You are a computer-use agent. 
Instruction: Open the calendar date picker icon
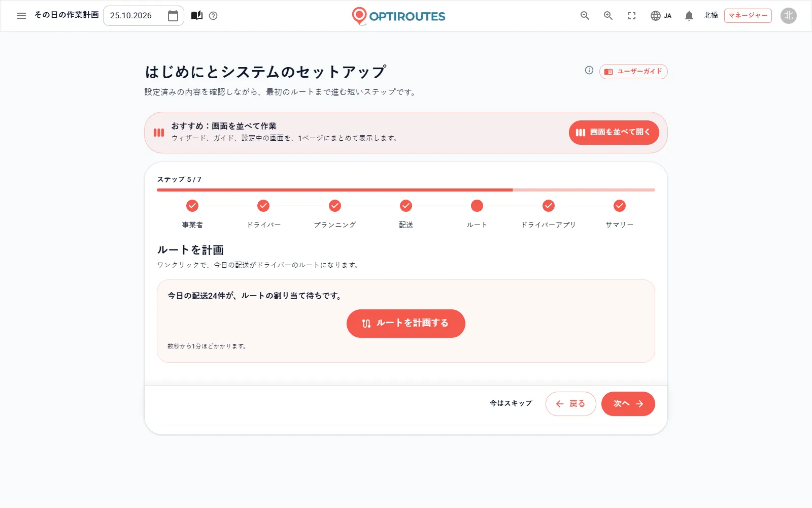[173, 16]
